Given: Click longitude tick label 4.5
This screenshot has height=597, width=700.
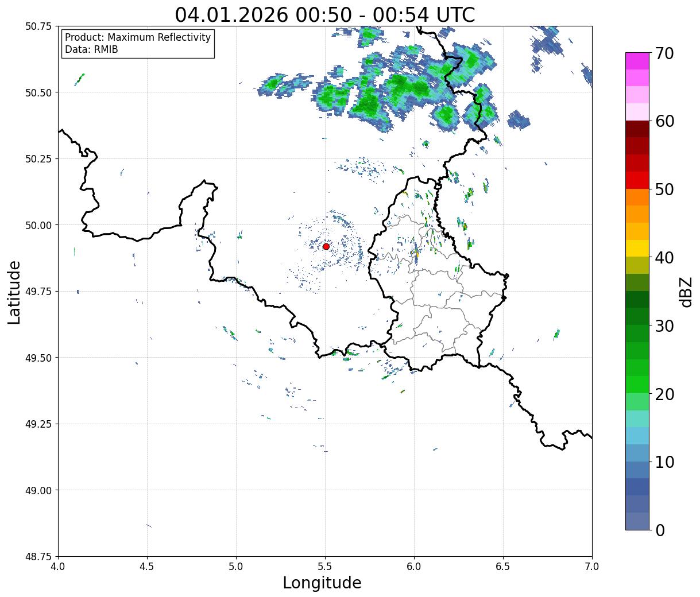Looking at the screenshot, I should (147, 566).
